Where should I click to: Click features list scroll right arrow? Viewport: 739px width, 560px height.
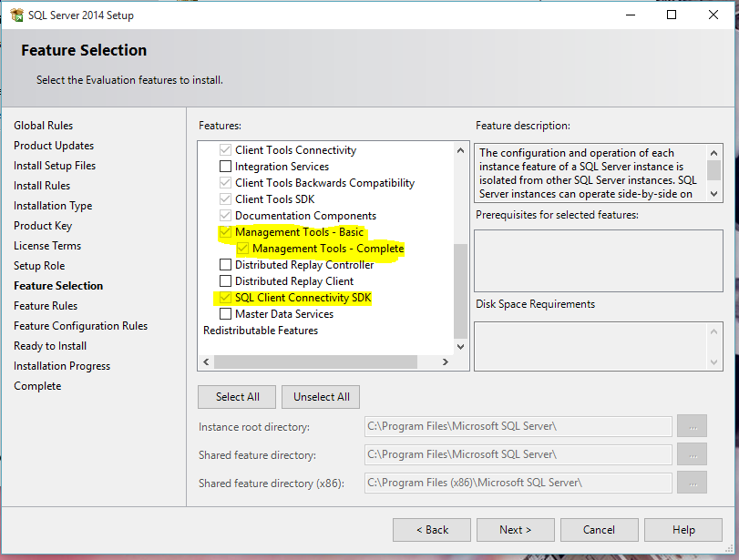click(446, 361)
